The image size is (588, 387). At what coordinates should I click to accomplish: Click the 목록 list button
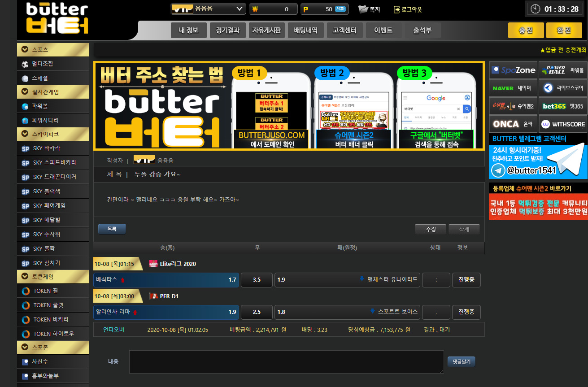[112, 229]
